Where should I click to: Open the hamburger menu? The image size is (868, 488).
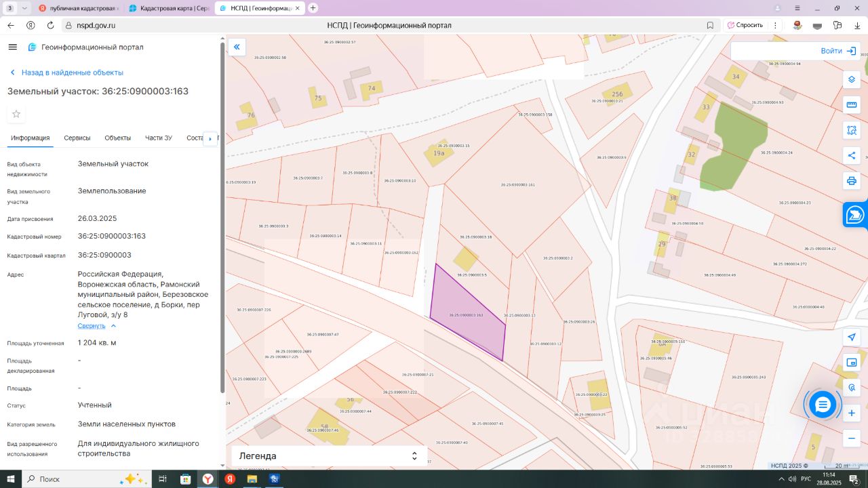tap(12, 47)
